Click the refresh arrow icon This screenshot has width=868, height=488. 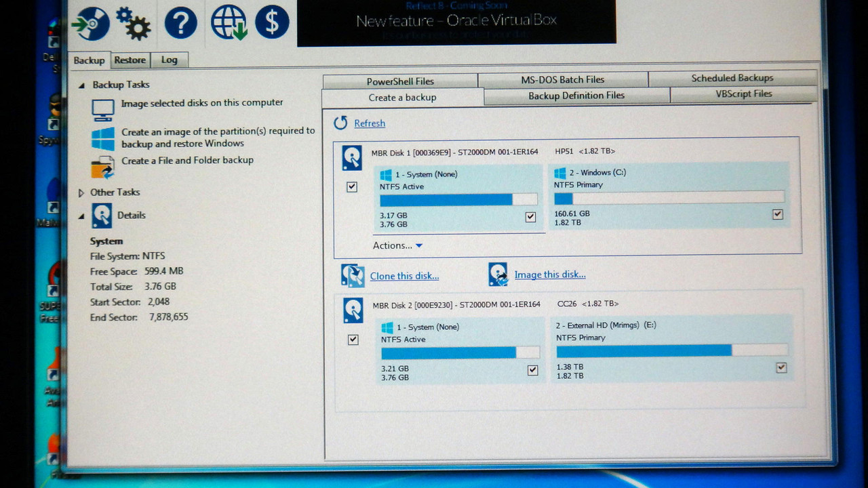point(340,123)
